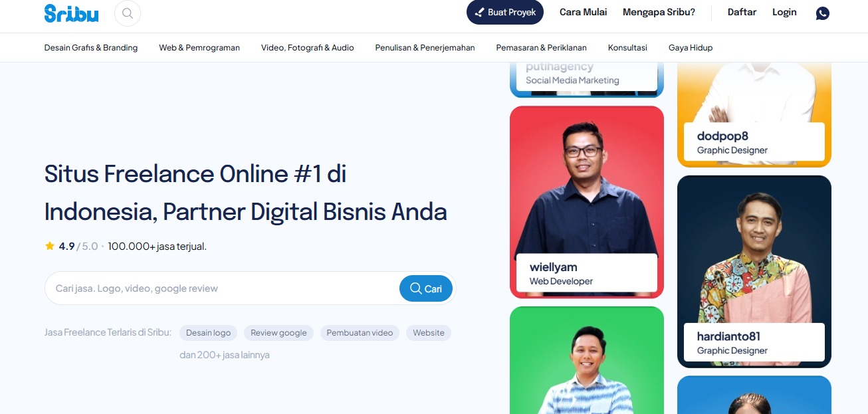Click the 4.9 rating value

point(66,247)
